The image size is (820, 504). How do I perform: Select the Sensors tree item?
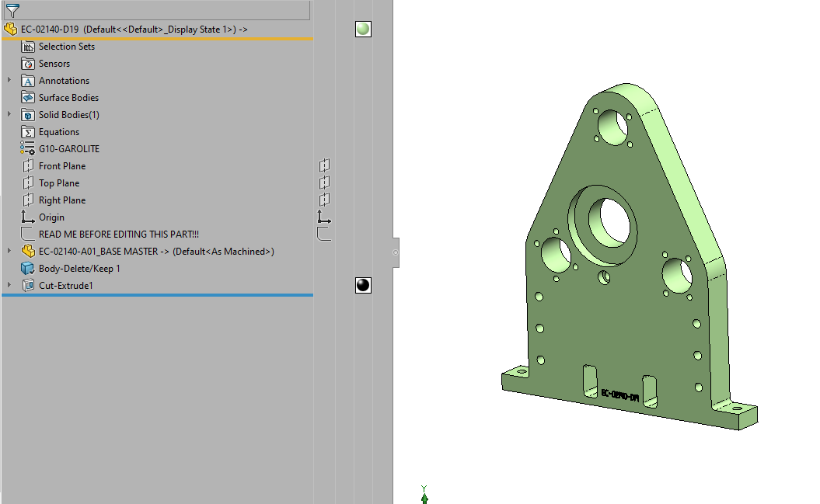[x=54, y=64]
